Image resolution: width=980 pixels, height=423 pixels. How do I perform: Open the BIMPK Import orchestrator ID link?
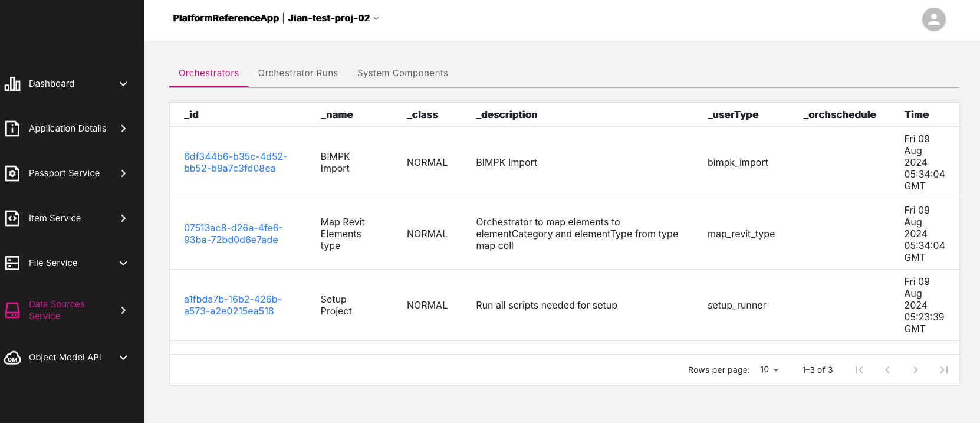pos(235,162)
